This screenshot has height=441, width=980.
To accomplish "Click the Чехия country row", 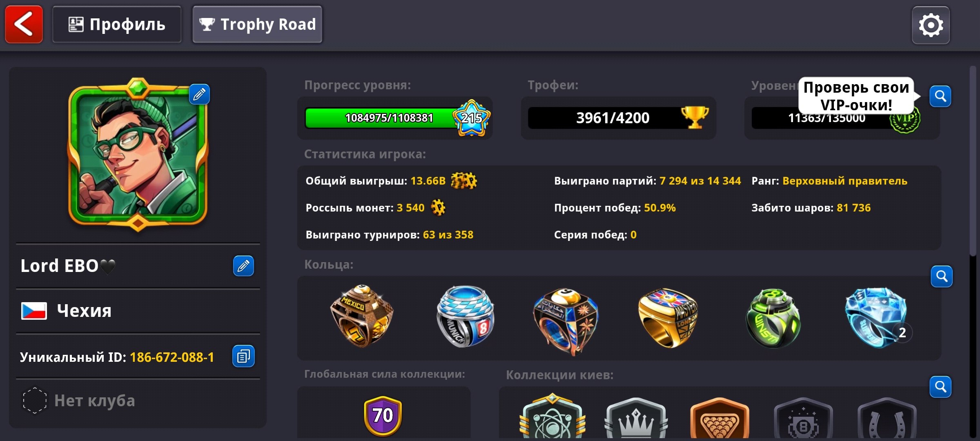I will click(x=138, y=311).
